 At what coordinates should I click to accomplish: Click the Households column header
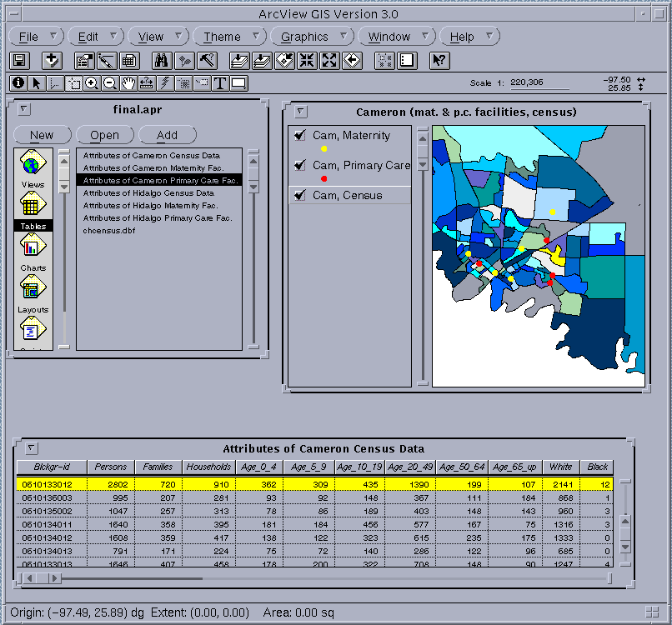coord(208,467)
